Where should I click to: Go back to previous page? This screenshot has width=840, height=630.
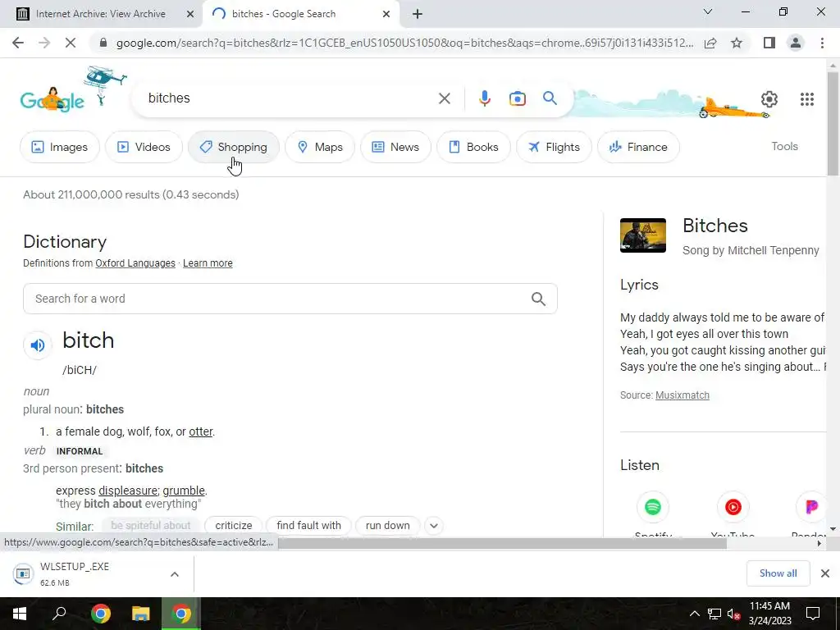click(18, 43)
